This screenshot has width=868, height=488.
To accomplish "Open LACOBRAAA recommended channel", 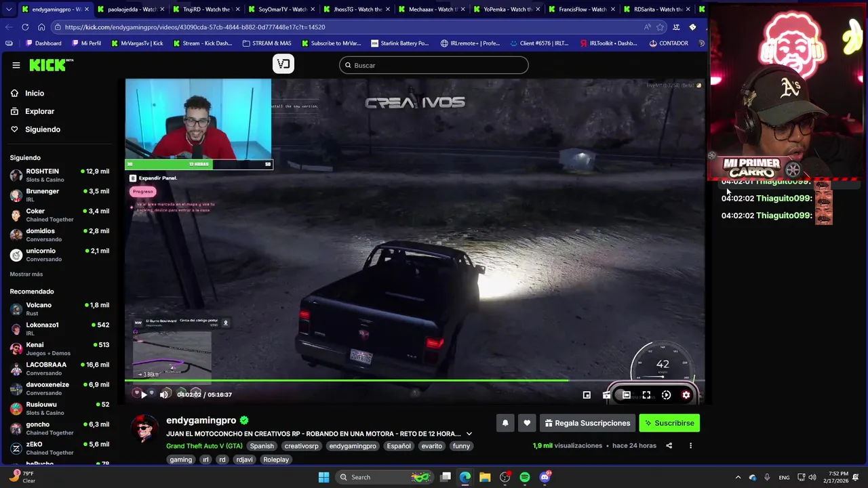I will pos(60,369).
